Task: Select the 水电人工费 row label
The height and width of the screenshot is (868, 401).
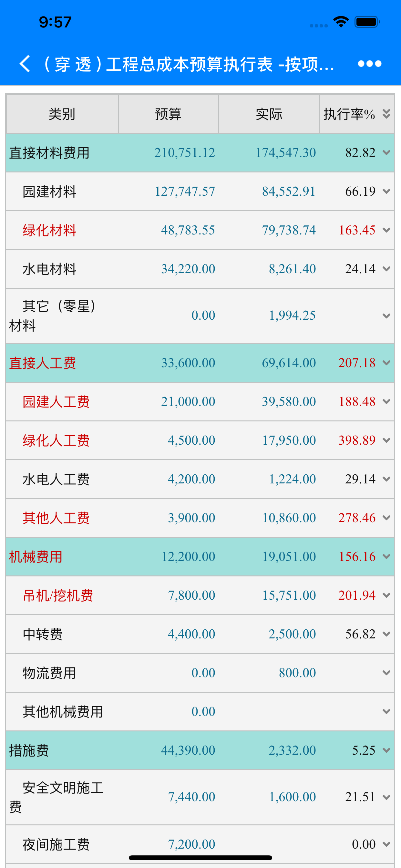Action: [x=56, y=479]
